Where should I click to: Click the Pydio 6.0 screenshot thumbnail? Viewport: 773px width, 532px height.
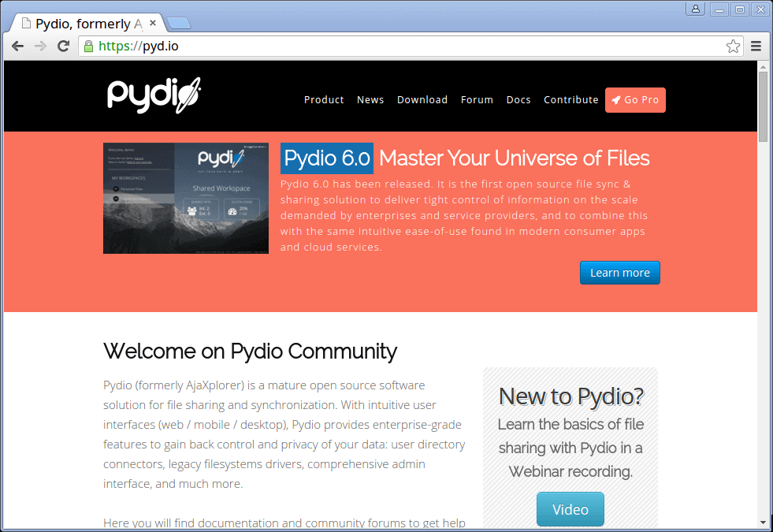[x=186, y=198]
